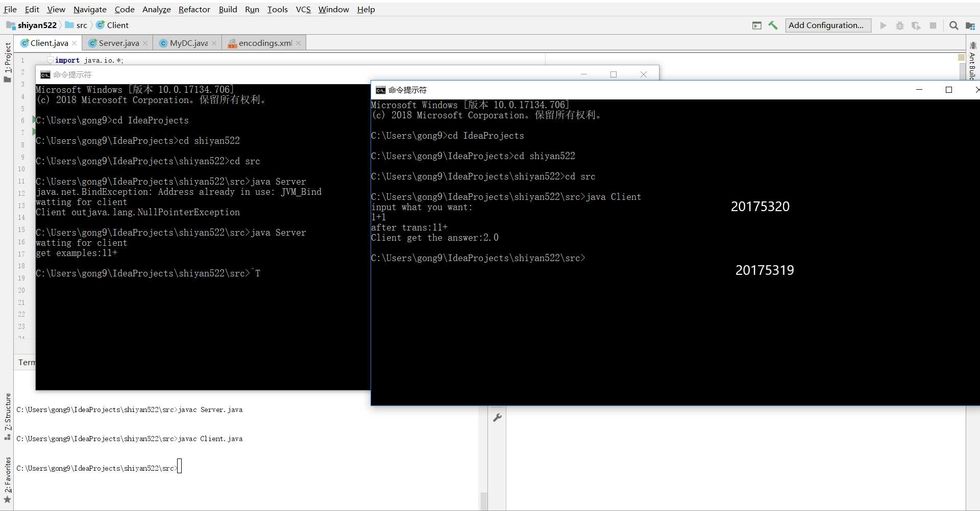Click the src folder in the breadcrumb
This screenshot has height=511, width=980.
76,25
